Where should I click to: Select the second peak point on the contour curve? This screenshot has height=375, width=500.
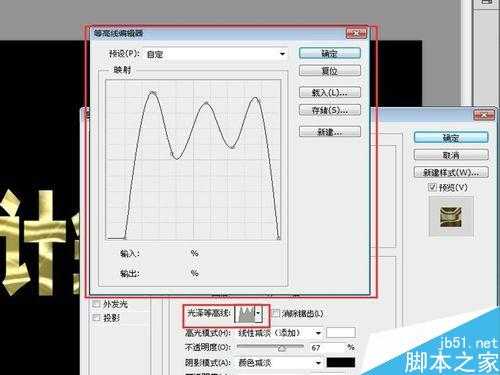click(206, 103)
